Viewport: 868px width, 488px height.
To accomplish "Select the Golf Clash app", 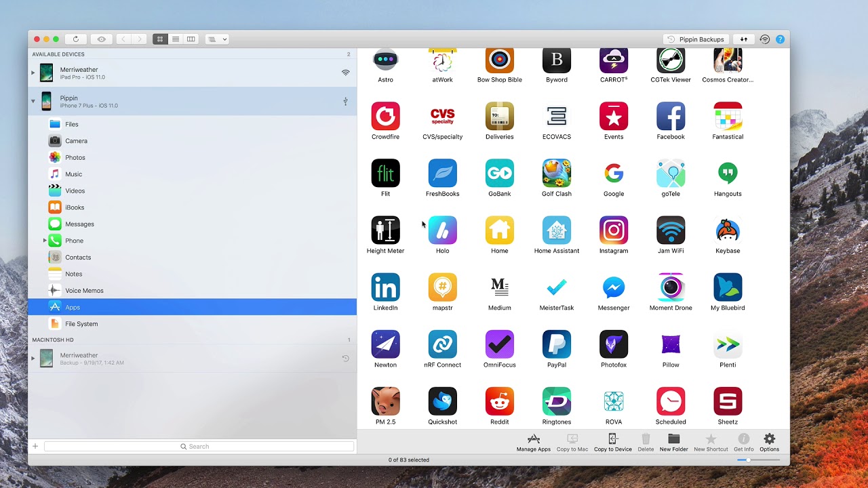I will click(557, 173).
